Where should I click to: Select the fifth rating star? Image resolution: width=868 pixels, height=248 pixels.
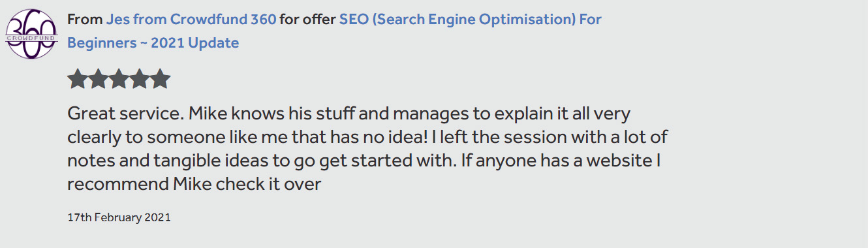(x=161, y=79)
